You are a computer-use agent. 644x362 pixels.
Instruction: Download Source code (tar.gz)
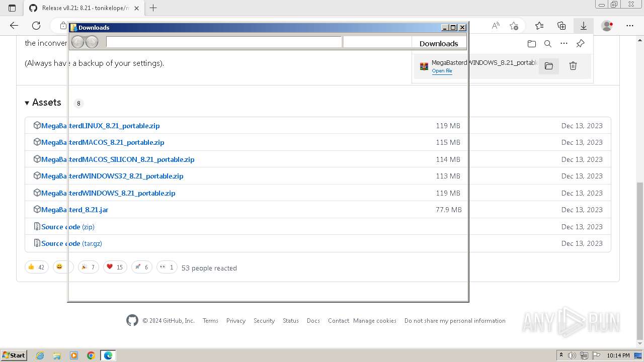coord(71,243)
